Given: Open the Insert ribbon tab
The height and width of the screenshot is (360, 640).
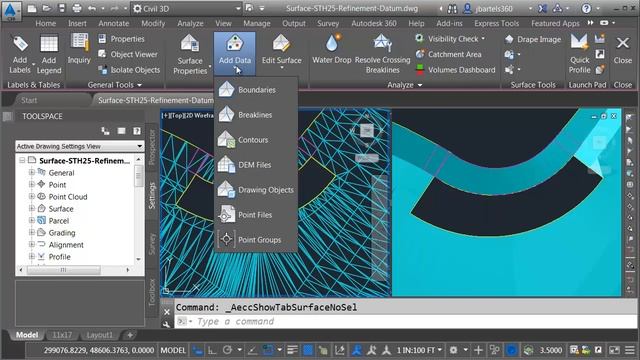Looking at the screenshot, I should pos(77,23).
